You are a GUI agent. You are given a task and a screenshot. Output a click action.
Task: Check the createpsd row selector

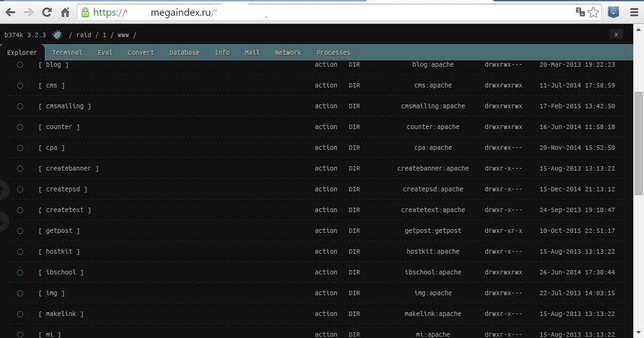pyautogui.click(x=20, y=189)
